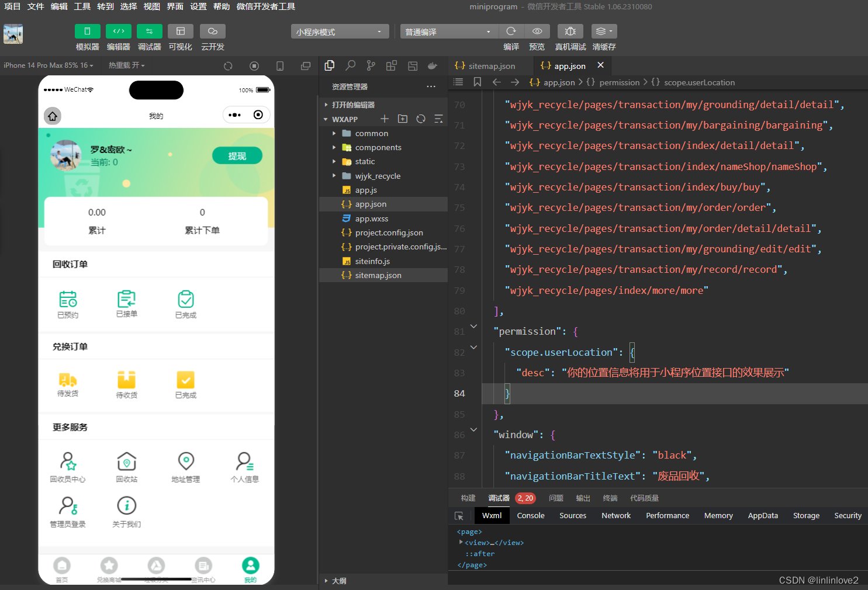Create a new folder in WXAPP
The image size is (868, 590).
tap(403, 119)
